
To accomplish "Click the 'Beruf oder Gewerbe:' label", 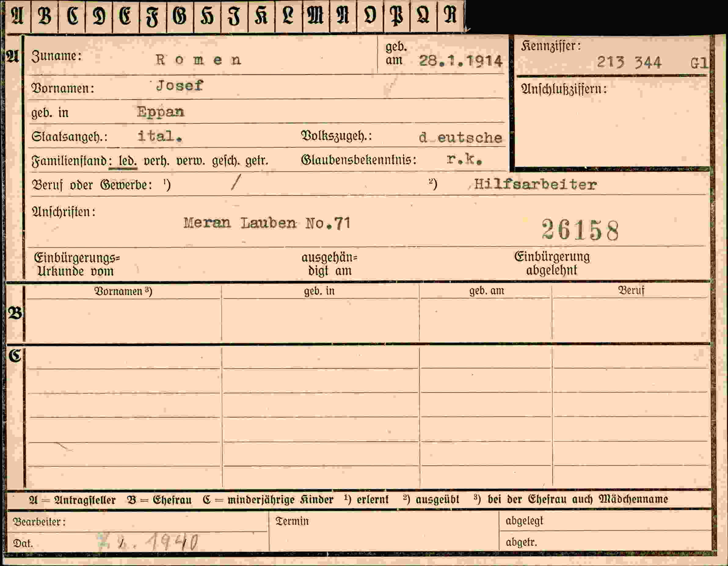I will tap(92, 185).
